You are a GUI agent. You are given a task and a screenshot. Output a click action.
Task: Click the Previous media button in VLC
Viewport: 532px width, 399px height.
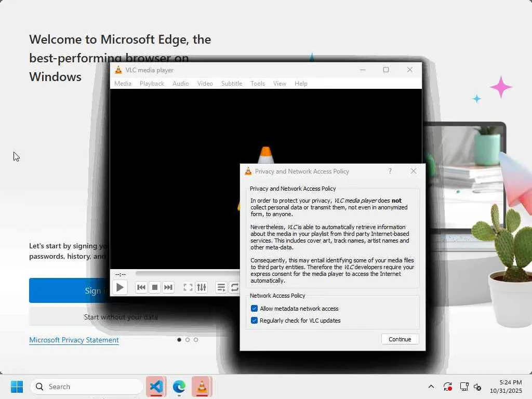141,287
